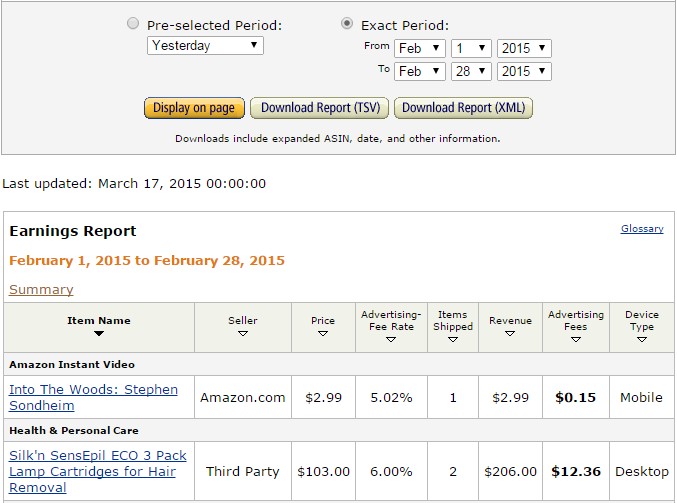Screen dimensions: 677x503
Task: Open the From year 2015 dropdown
Action: (x=524, y=48)
